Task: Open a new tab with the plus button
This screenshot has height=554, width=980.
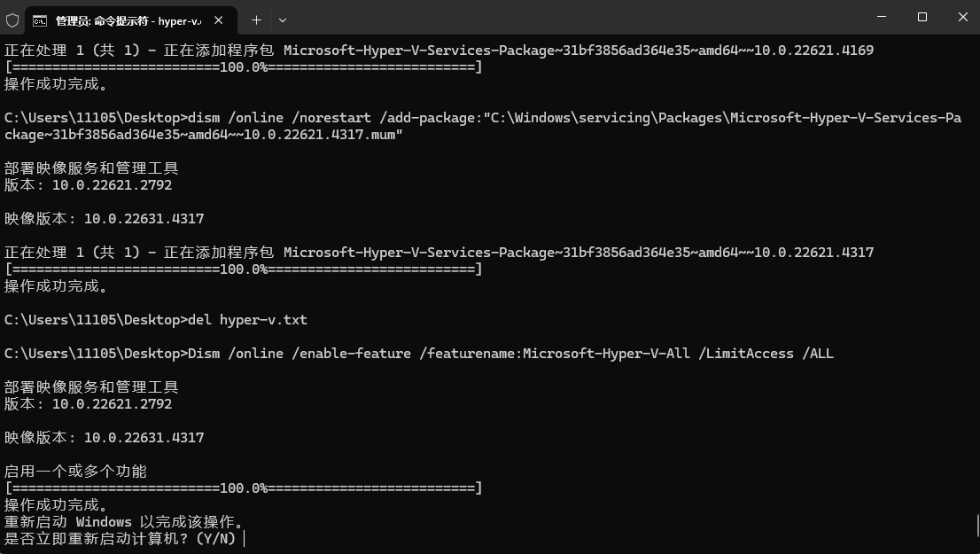Action: tap(256, 20)
